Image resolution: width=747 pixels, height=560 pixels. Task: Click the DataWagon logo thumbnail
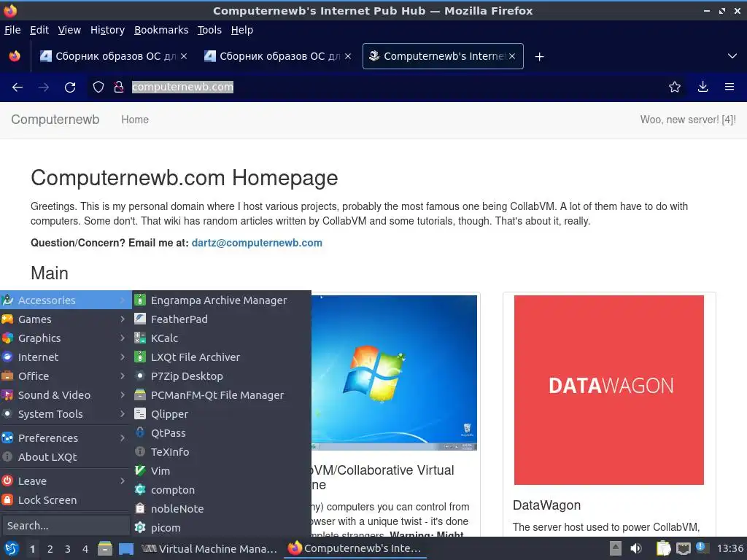tap(609, 390)
